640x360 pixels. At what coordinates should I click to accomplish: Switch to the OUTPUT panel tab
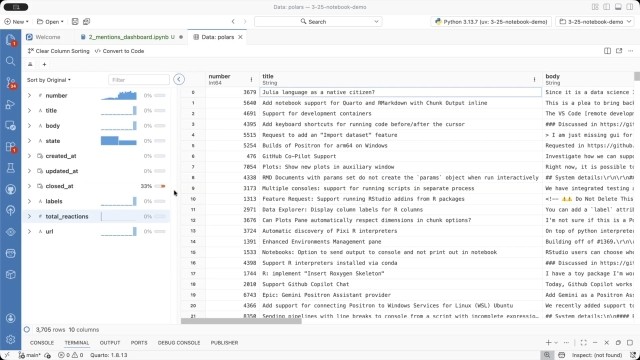pyautogui.click(x=110, y=343)
